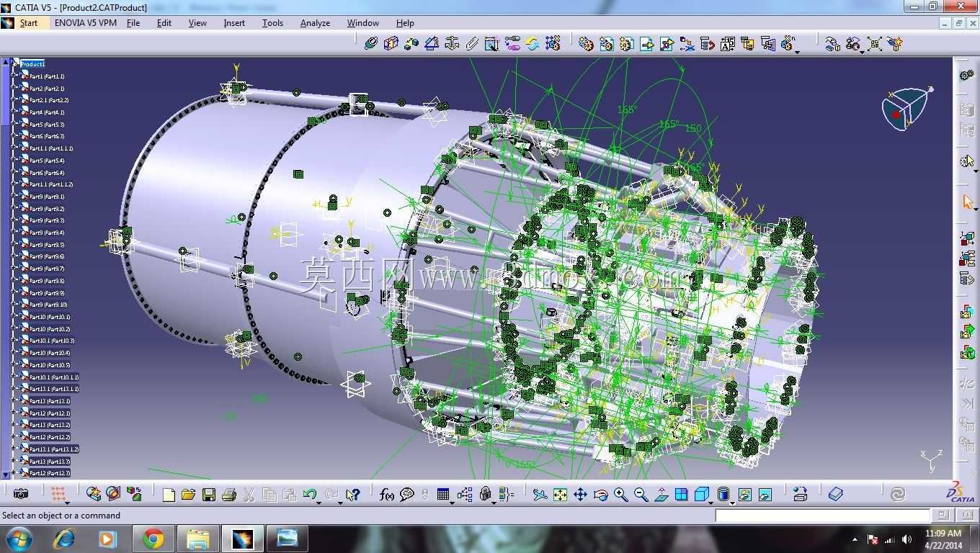Open the Tools menu
Viewport: 980px width, 553px height.
pyautogui.click(x=272, y=23)
